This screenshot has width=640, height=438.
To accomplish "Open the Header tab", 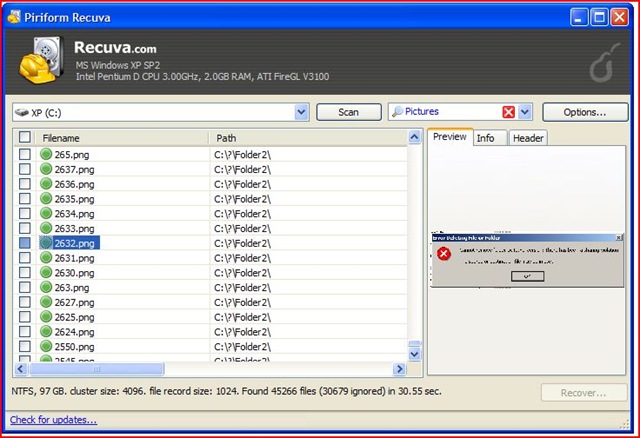I will pyautogui.click(x=528, y=138).
